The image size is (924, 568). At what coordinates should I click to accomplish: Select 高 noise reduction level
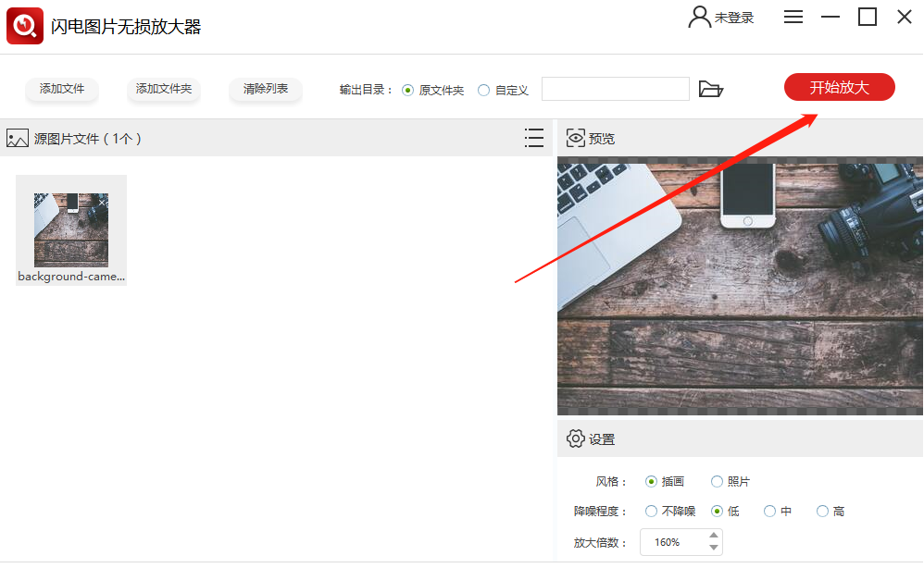(822, 511)
